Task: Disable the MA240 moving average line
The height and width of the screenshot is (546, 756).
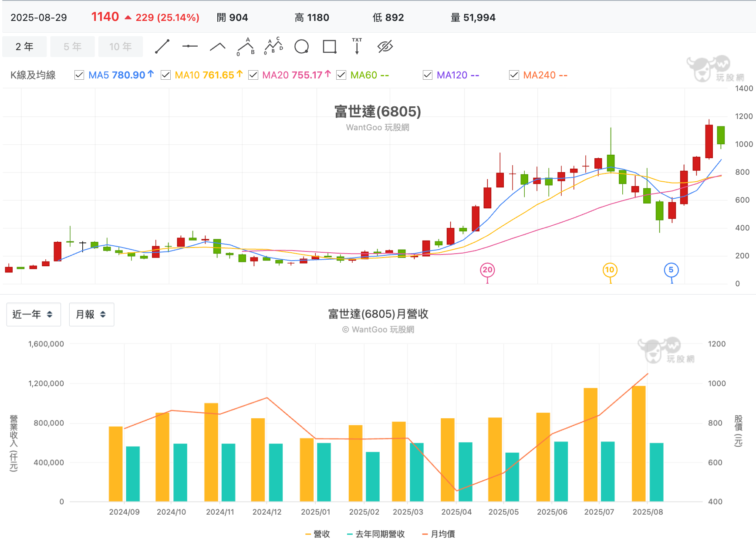Action: (x=514, y=75)
